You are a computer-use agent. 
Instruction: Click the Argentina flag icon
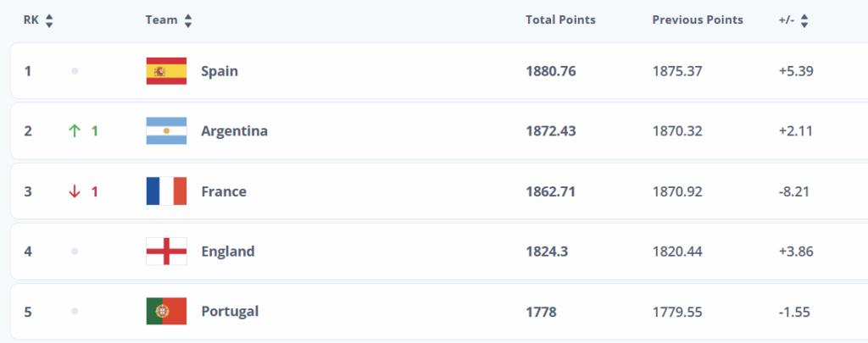coord(166,131)
